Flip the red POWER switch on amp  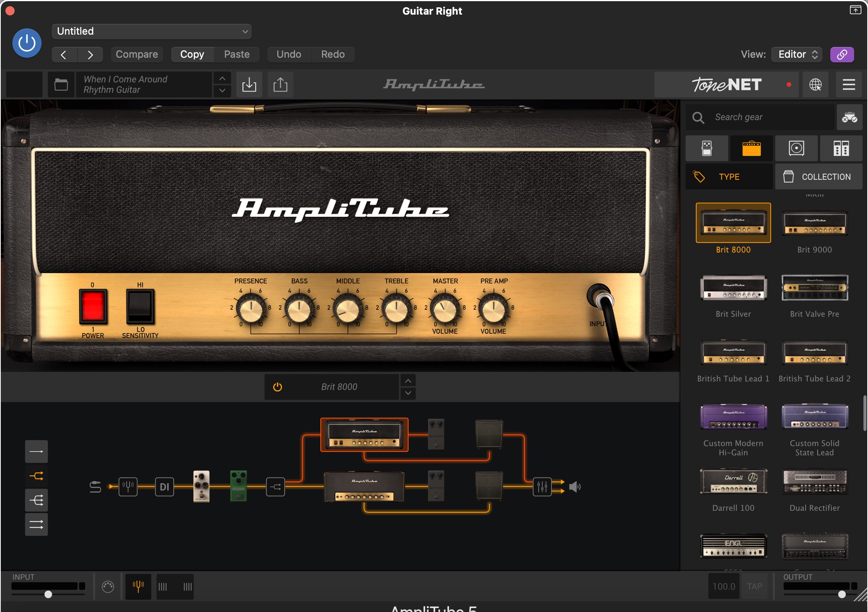click(93, 306)
